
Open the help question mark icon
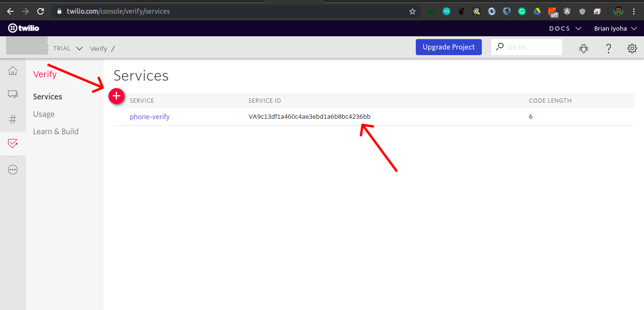608,48
